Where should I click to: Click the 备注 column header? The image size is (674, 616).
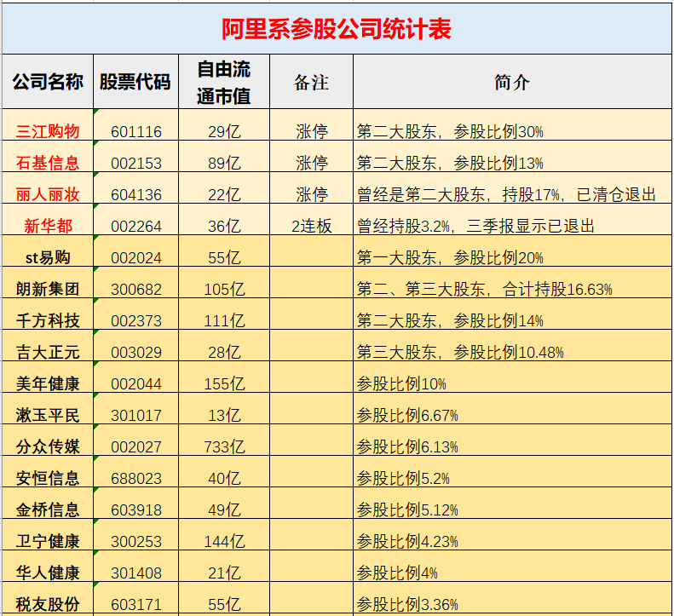pos(311,82)
